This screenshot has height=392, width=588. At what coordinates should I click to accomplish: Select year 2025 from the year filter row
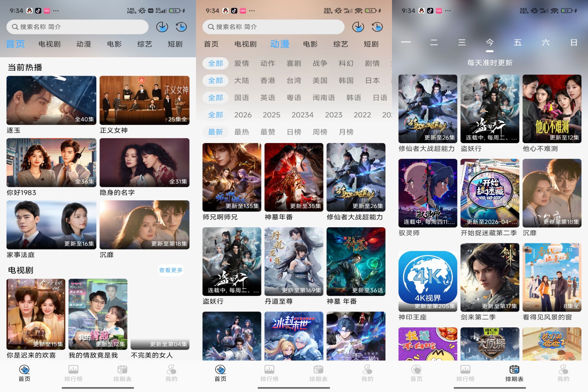[271, 115]
